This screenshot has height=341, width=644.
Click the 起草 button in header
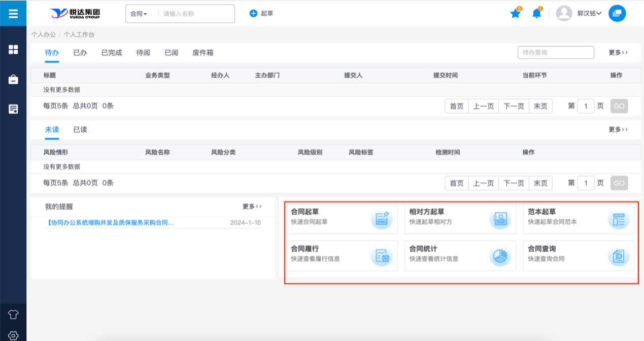click(x=261, y=14)
